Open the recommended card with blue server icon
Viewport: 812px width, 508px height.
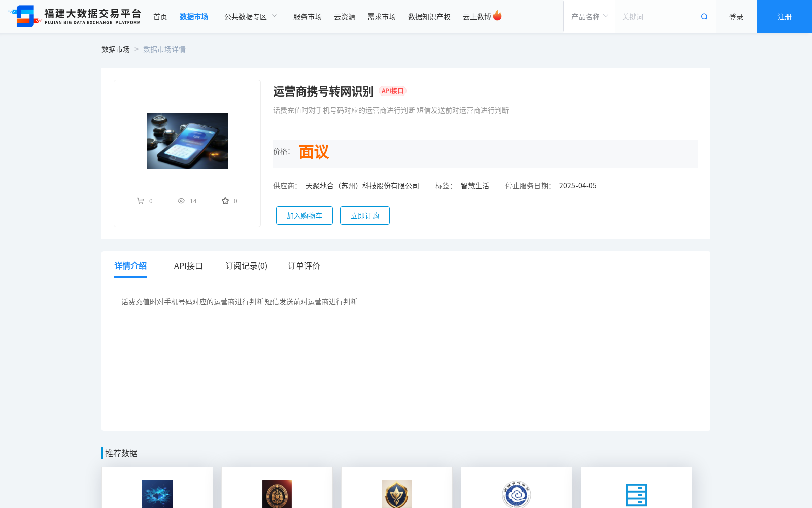pos(636,488)
